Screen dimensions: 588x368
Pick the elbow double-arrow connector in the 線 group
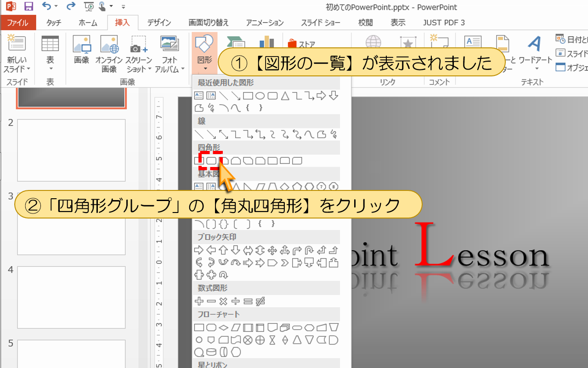pyautogui.click(x=260, y=134)
